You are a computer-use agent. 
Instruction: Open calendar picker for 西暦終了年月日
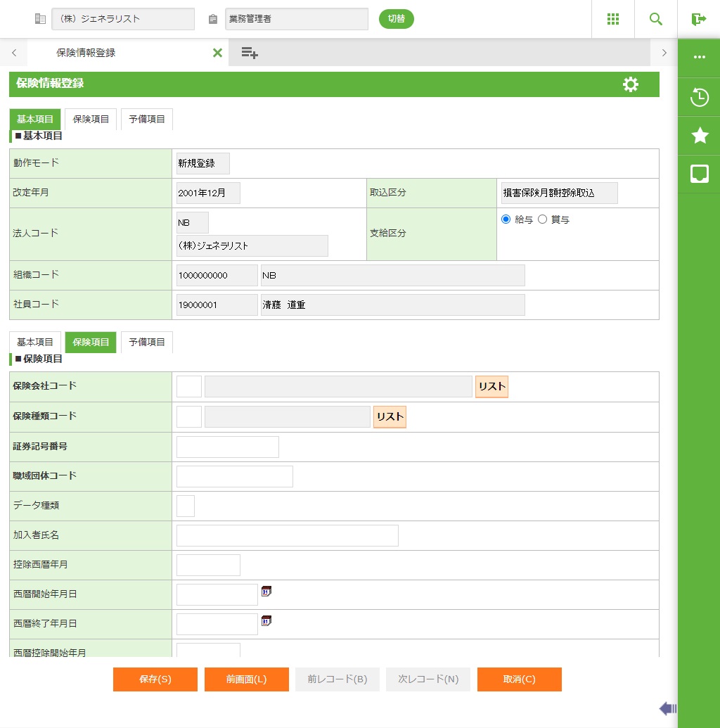(x=266, y=621)
